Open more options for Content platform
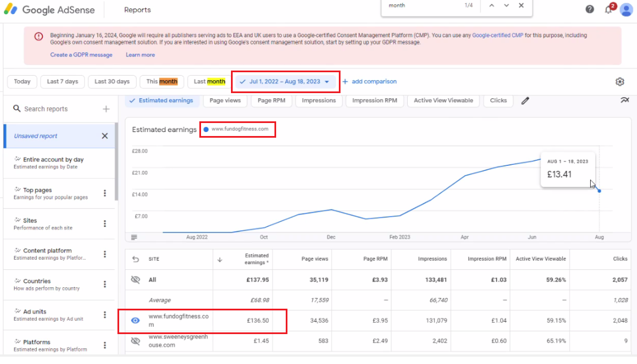Viewport: 637px width, 364px height. click(x=105, y=254)
